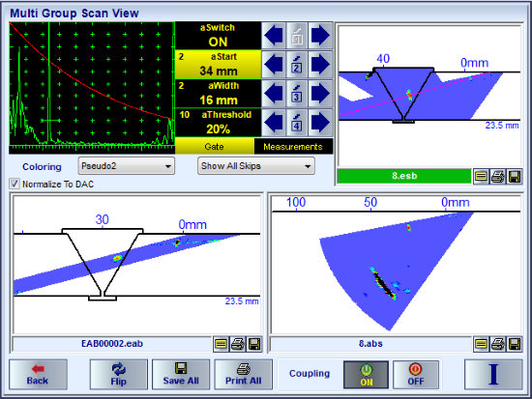This screenshot has height=399, width=532.
Task: Click the Back button
Action: coord(38,375)
